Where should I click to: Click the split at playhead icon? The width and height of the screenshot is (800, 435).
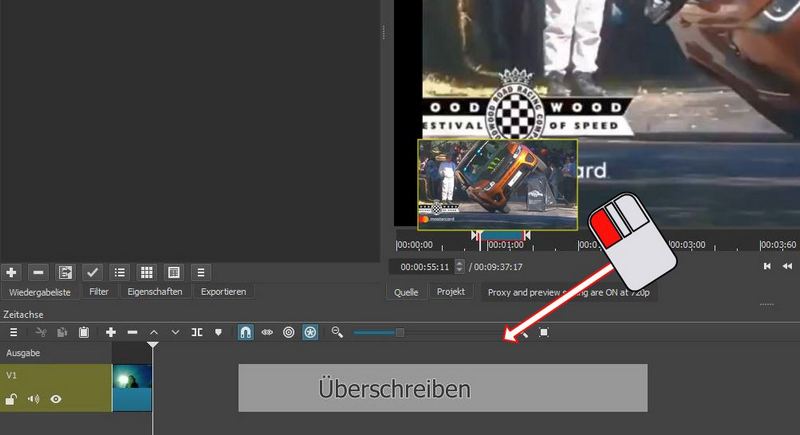(197, 332)
